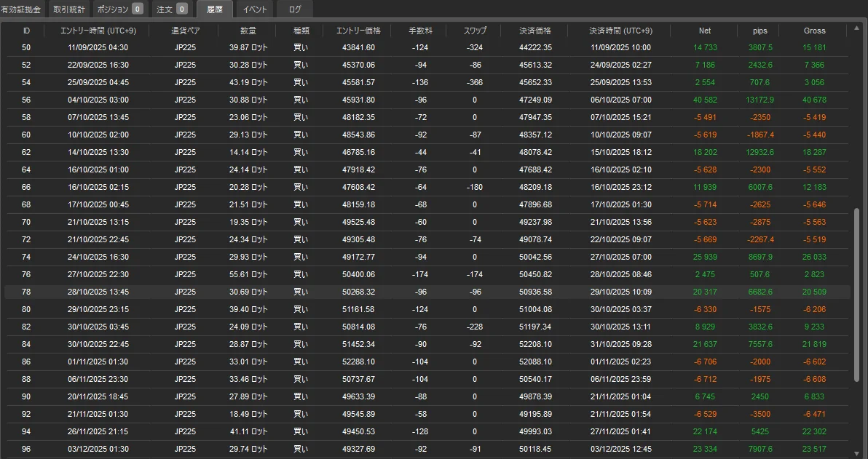Viewport: 868px width, 459px height.
Task: Sort by the Net column header
Action: (x=705, y=31)
